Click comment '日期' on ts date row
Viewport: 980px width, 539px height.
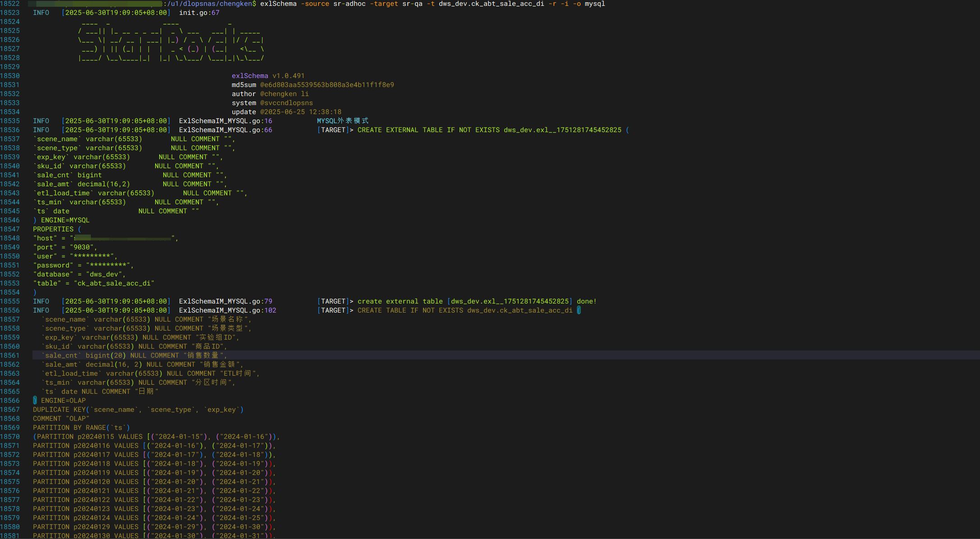(x=147, y=392)
